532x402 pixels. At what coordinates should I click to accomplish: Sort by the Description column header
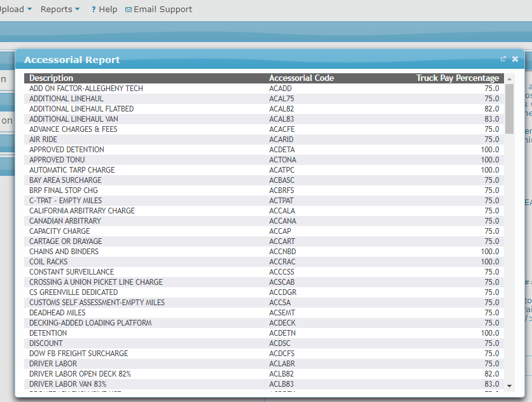tap(52, 78)
